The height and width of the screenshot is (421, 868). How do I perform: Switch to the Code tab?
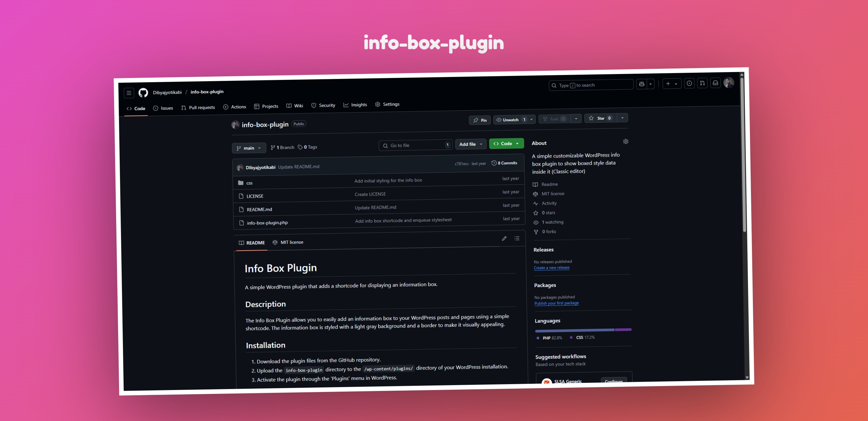136,109
